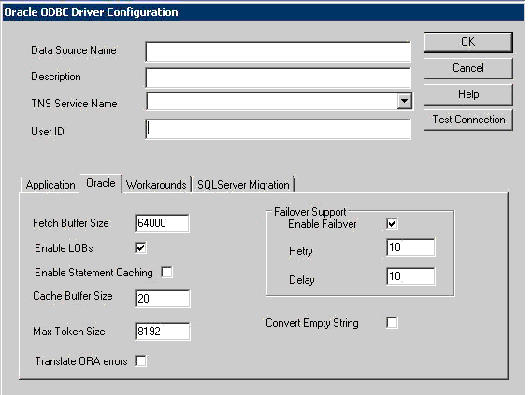Image resolution: width=532 pixels, height=395 pixels.
Task: Tick the Translate ORA errors checkbox
Action: 140,360
